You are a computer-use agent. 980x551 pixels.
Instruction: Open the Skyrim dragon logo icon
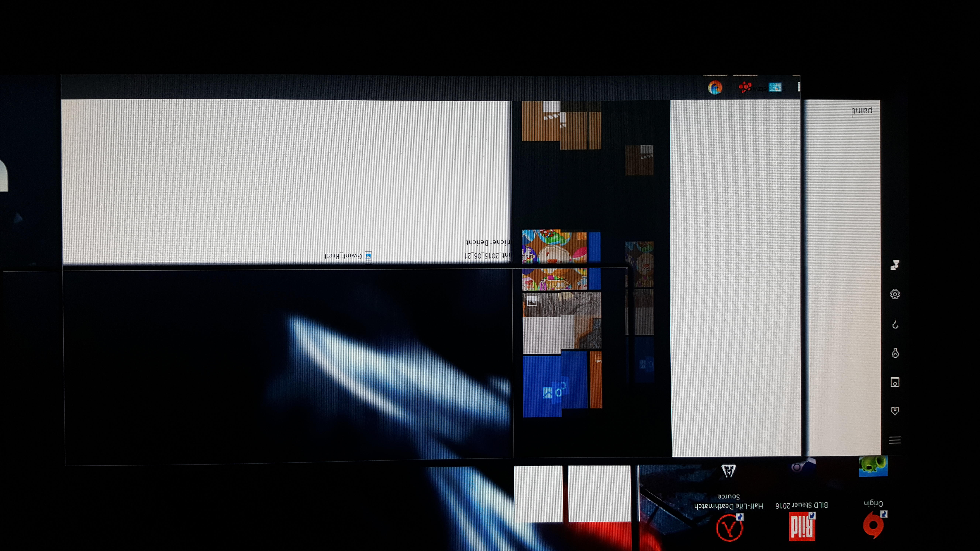pos(728,471)
